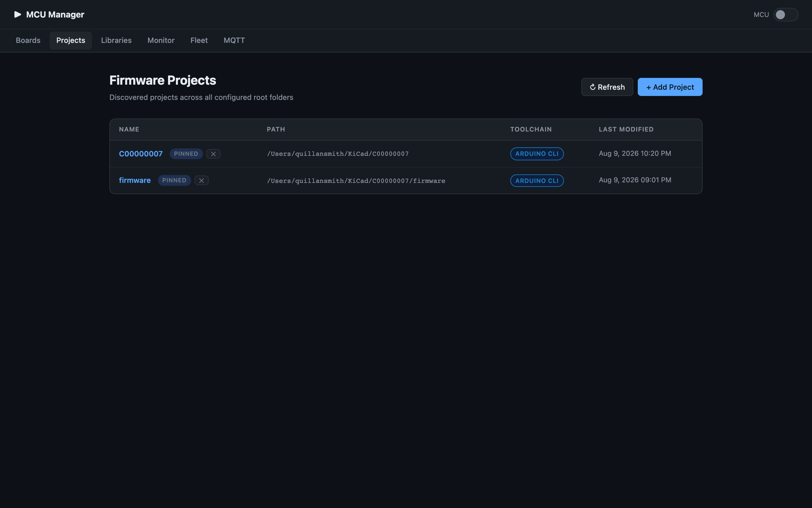The image size is (812, 508).
Task: Click the date Aug 9, 2026 10:20 PM
Action: pyautogui.click(x=635, y=154)
